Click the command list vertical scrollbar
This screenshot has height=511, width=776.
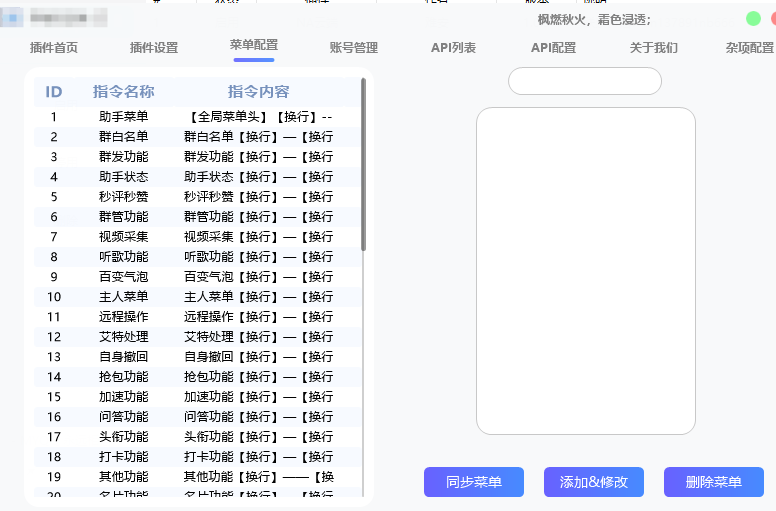[x=364, y=164]
